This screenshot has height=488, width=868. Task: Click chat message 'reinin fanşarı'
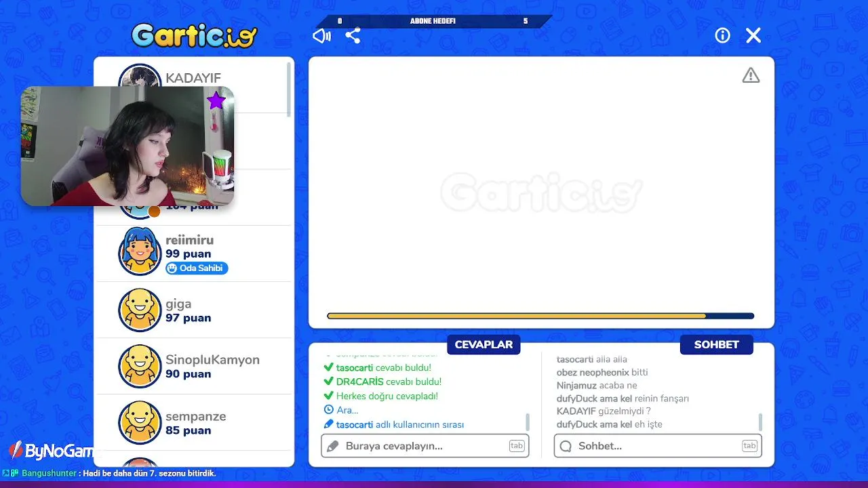(662, 399)
